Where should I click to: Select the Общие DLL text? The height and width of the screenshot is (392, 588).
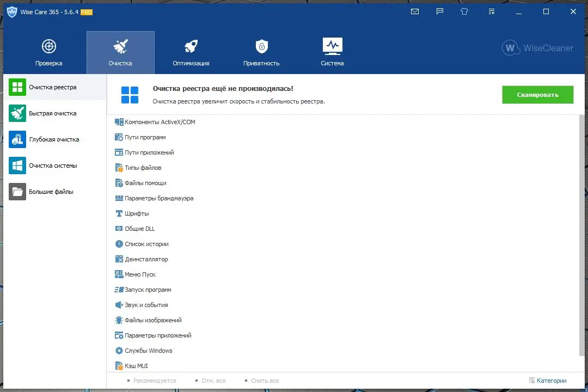click(139, 229)
